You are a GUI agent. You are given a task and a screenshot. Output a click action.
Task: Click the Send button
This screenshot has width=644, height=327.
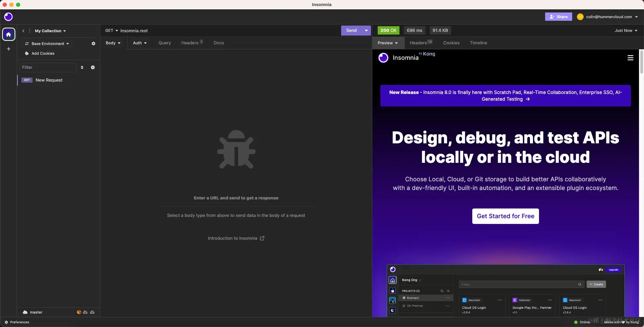351,31
